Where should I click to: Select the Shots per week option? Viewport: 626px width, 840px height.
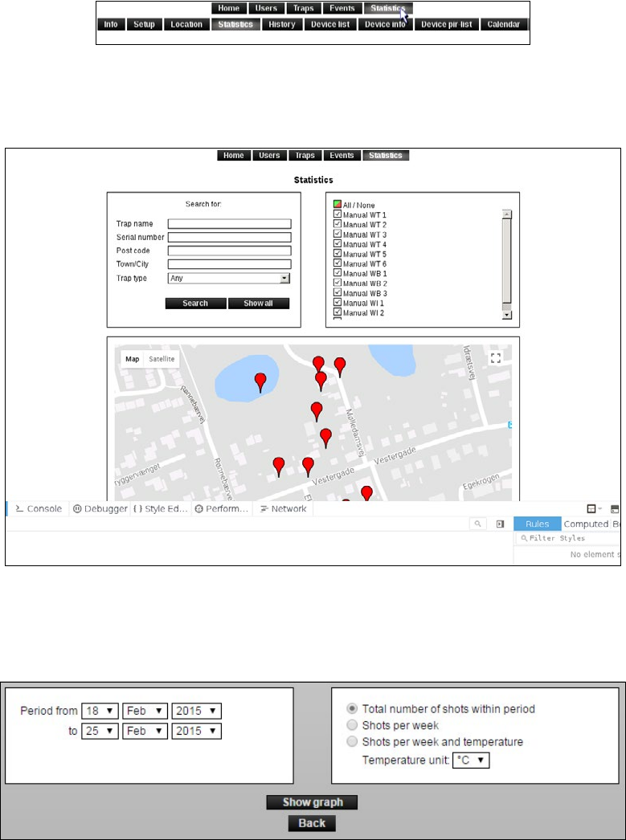352,725
